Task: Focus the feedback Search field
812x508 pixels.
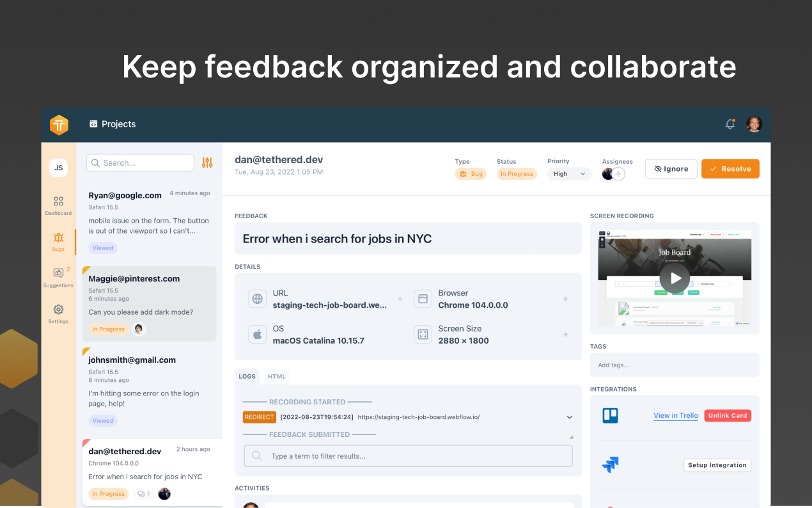Action: [x=140, y=163]
